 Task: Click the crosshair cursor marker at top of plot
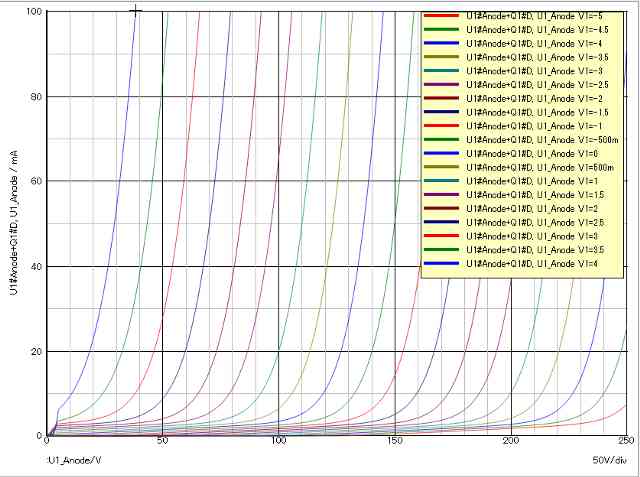[x=136, y=11]
